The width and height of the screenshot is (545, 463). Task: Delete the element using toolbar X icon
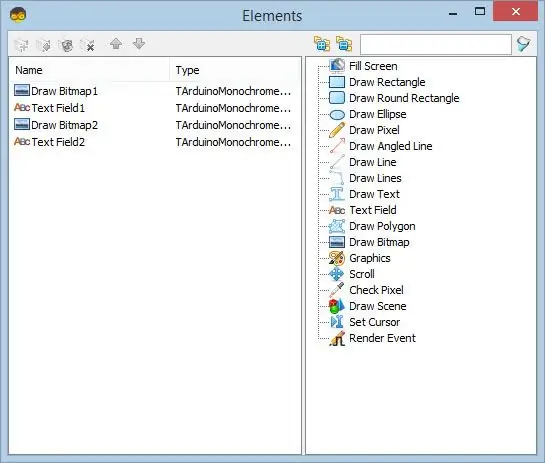[88, 45]
